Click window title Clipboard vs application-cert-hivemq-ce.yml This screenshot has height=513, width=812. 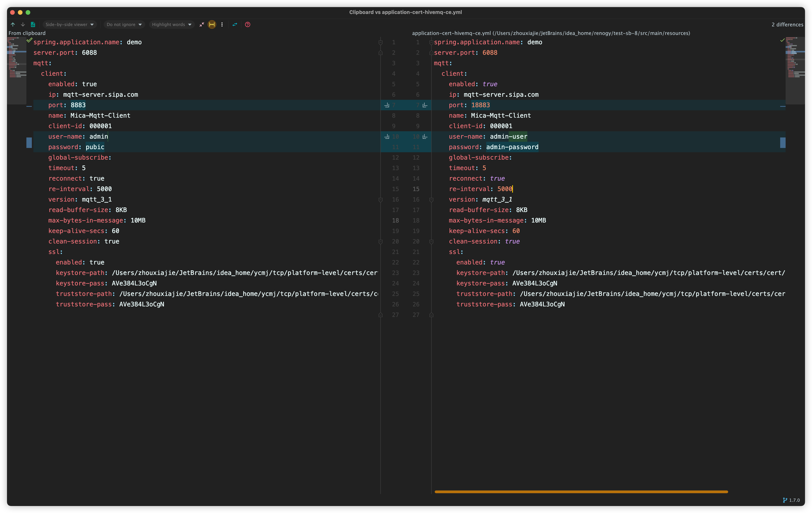[405, 12]
